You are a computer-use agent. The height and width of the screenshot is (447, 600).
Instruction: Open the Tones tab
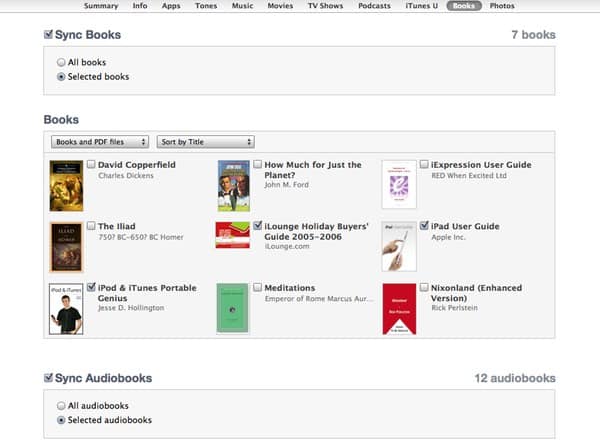click(206, 6)
